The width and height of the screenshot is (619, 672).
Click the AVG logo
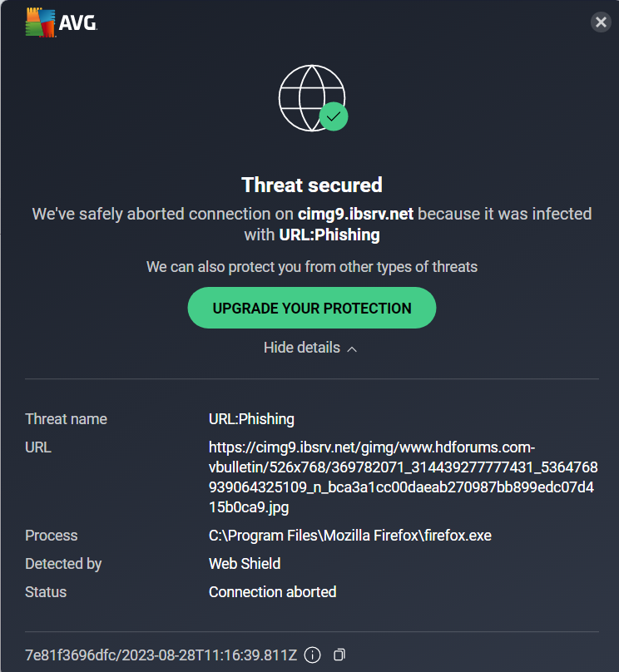click(x=62, y=24)
